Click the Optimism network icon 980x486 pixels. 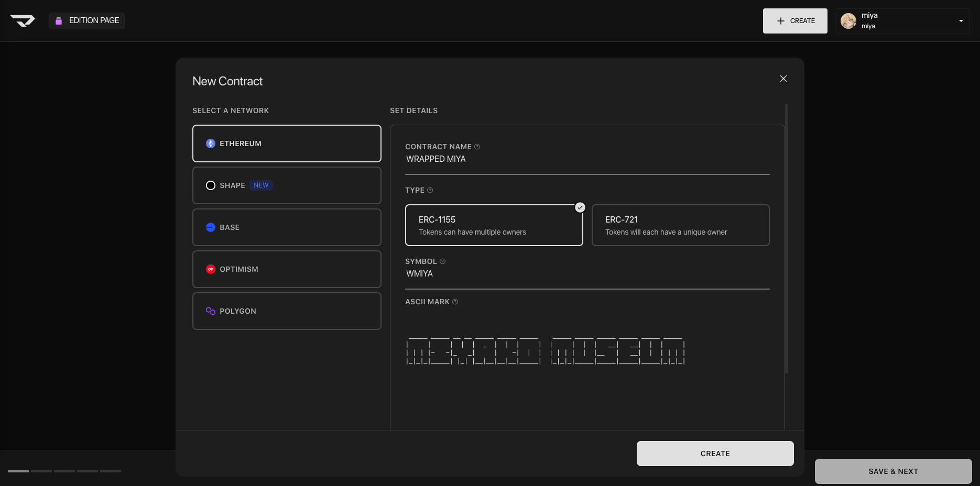click(211, 269)
